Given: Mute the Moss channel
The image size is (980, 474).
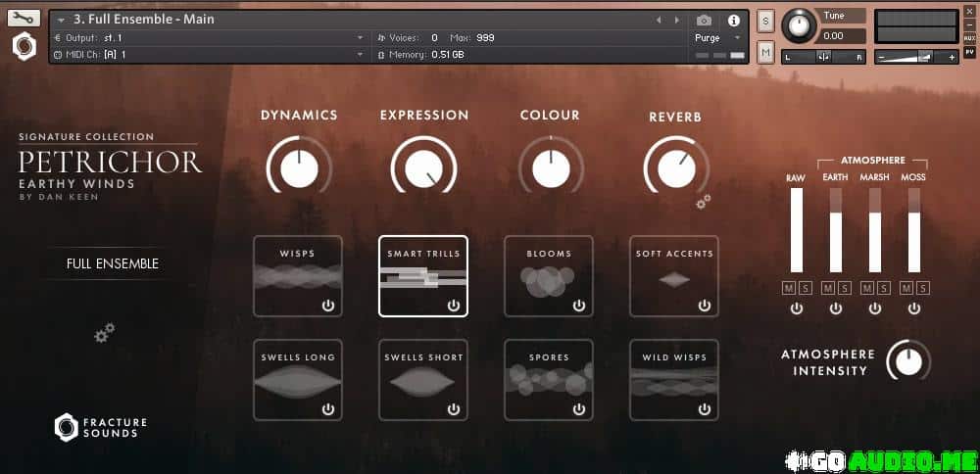Looking at the screenshot, I should (906, 288).
